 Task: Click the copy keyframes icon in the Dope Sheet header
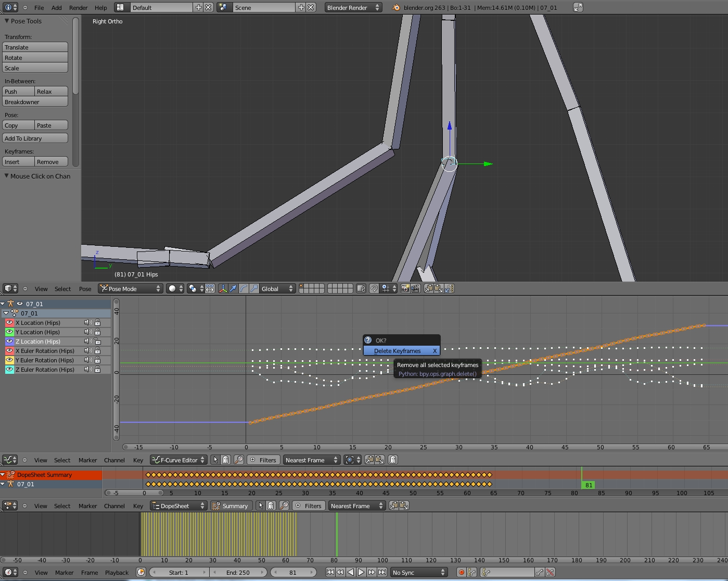tap(394, 506)
